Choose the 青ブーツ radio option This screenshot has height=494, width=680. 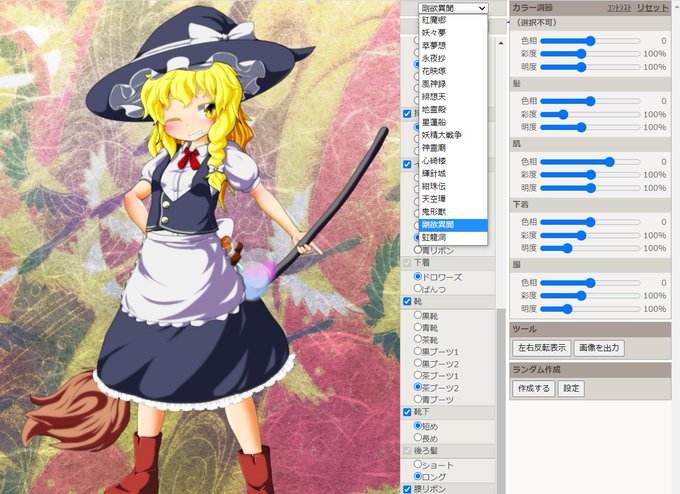tap(418, 399)
